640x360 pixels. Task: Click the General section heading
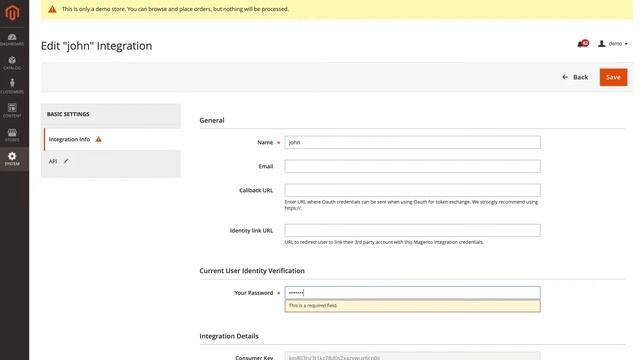(212, 120)
